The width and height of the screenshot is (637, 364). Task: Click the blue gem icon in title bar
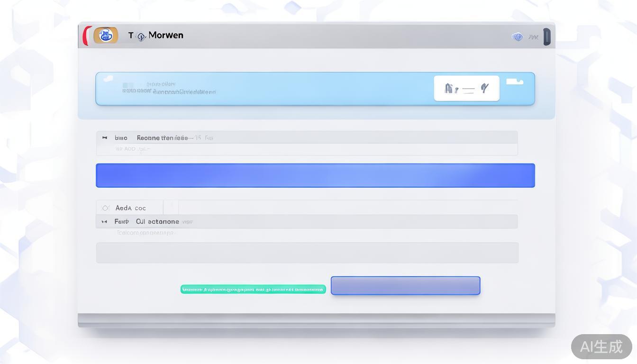(x=517, y=36)
